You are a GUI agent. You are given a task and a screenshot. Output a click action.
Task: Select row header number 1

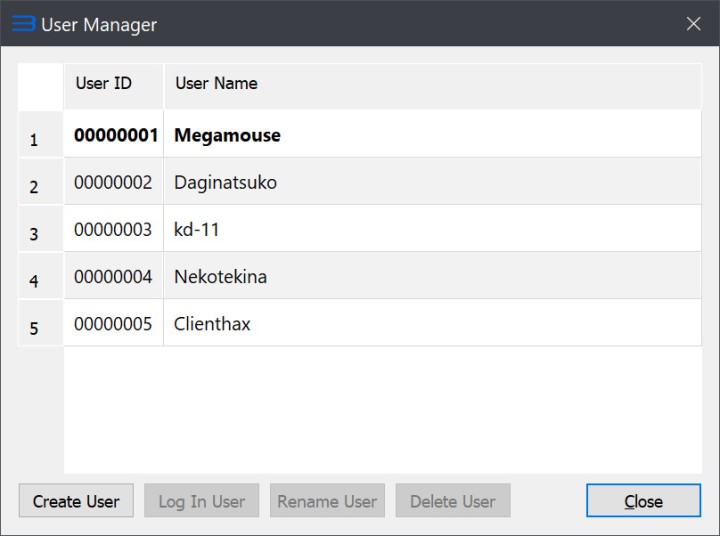coord(35,140)
